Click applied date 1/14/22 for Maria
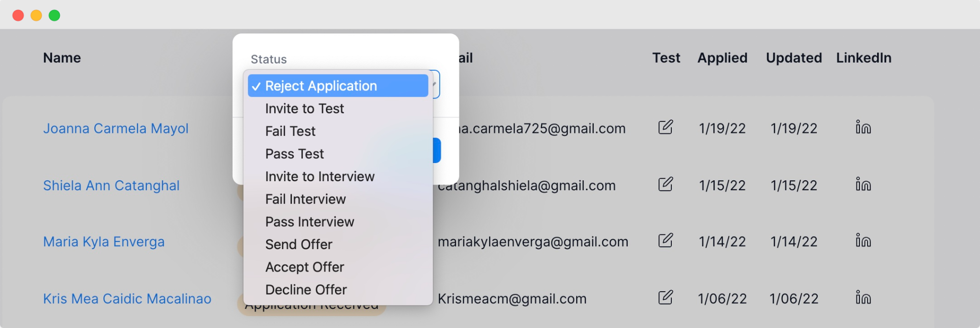 (x=723, y=242)
